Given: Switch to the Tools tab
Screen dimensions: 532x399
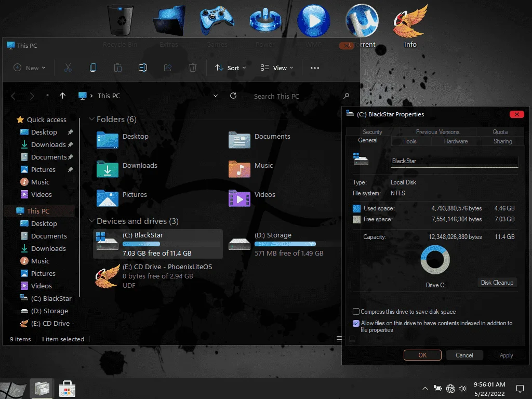Looking at the screenshot, I should tap(410, 141).
